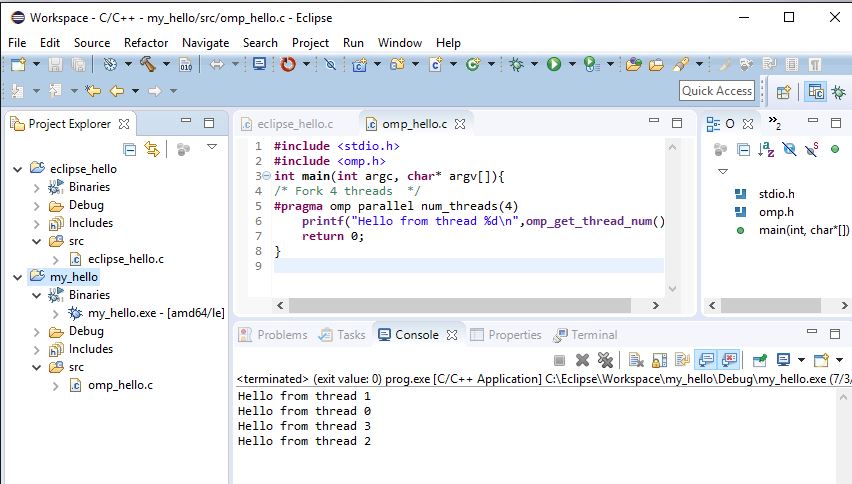Expand Includes under eclipse_hello
The height and width of the screenshot is (484, 852).
click(36, 224)
